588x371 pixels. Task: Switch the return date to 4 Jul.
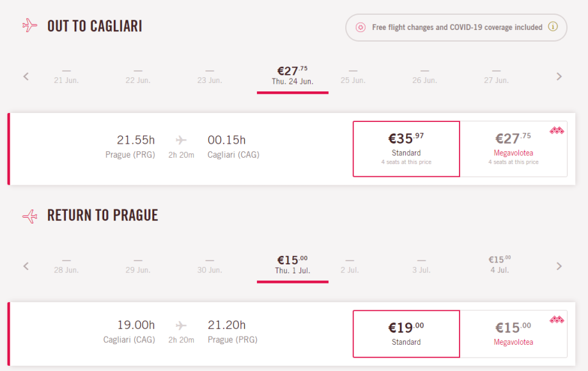point(499,264)
